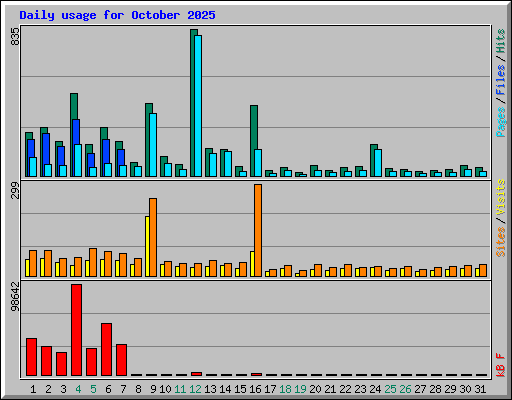
Task: Click day 1 on the x-axis
Action: pyautogui.click(x=33, y=389)
